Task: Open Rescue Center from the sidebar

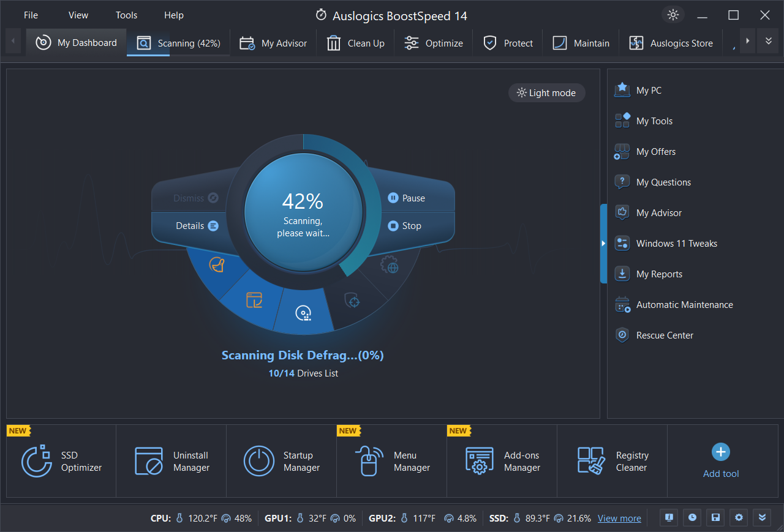Action: (665, 335)
